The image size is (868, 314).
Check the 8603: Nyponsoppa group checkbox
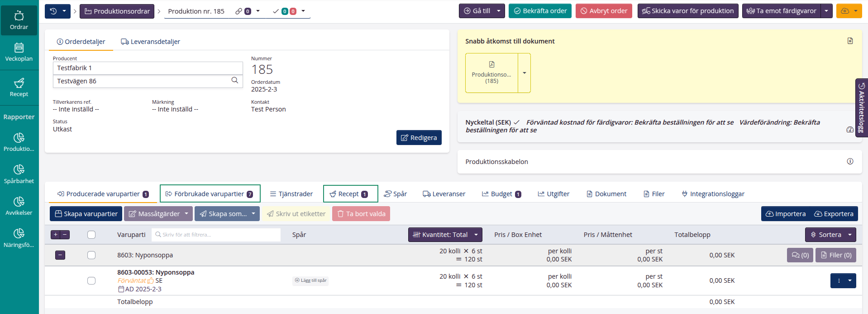pos(91,255)
